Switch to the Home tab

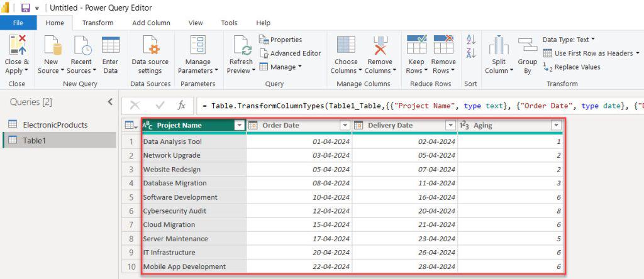55,23
